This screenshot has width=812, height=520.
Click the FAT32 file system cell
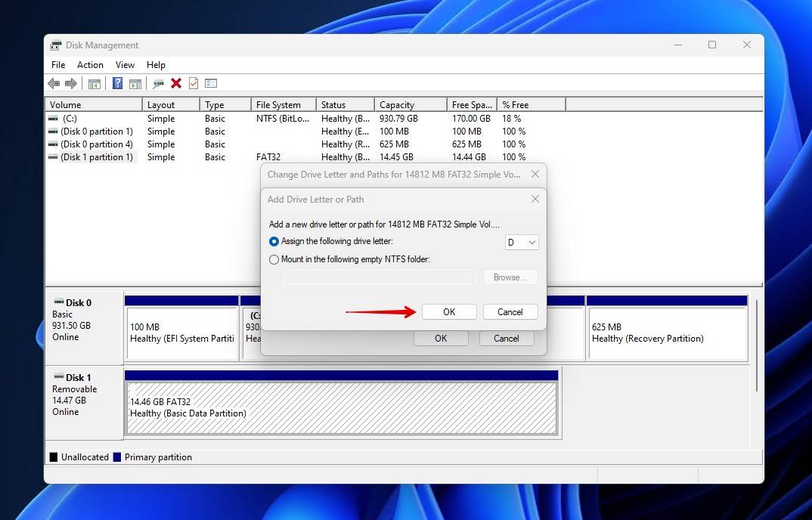coord(268,157)
